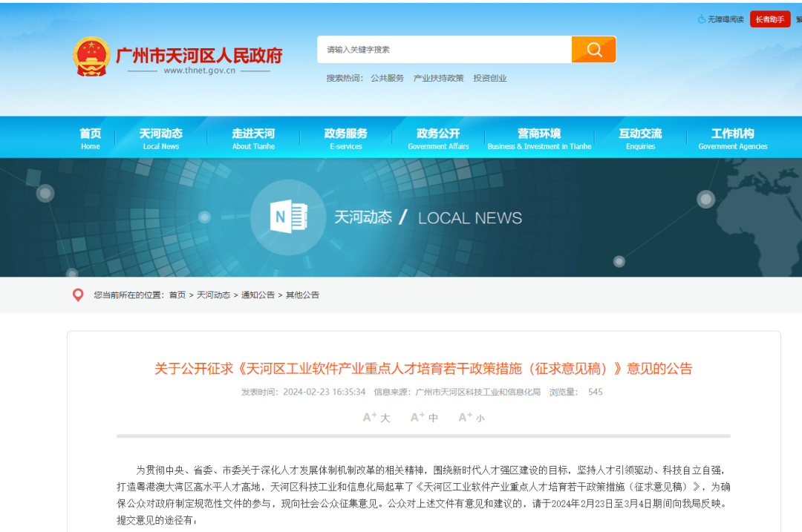
Task: Click the red location pin in breadcrumb bar
Action: (78, 295)
